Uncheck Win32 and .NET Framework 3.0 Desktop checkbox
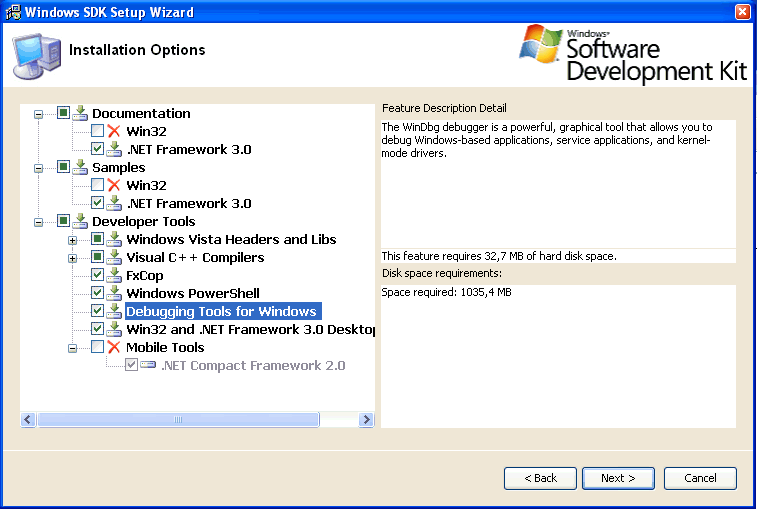757x509 pixels. tap(97, 329)
